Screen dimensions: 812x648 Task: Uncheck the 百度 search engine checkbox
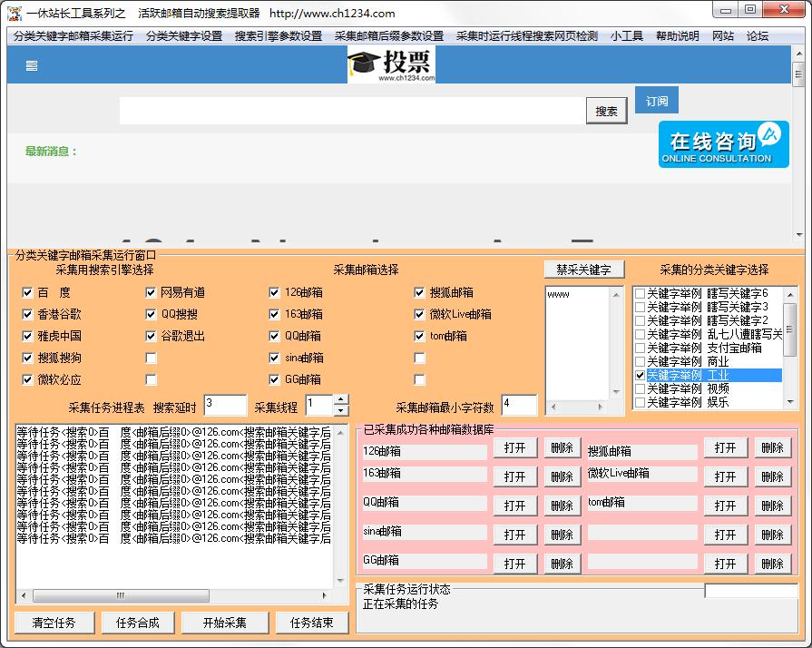point(28,293)
